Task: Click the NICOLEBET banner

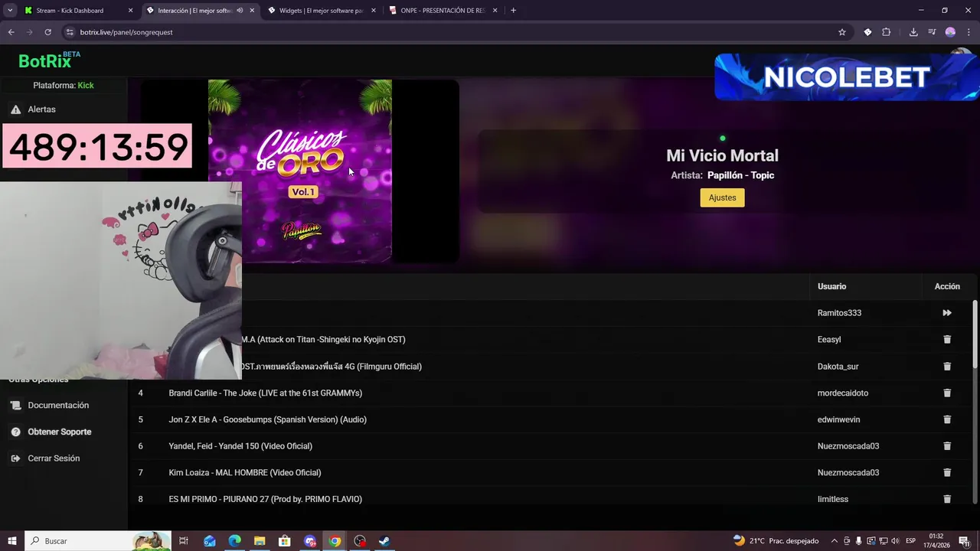Action: pyautogui.click(x=846, y=77)
